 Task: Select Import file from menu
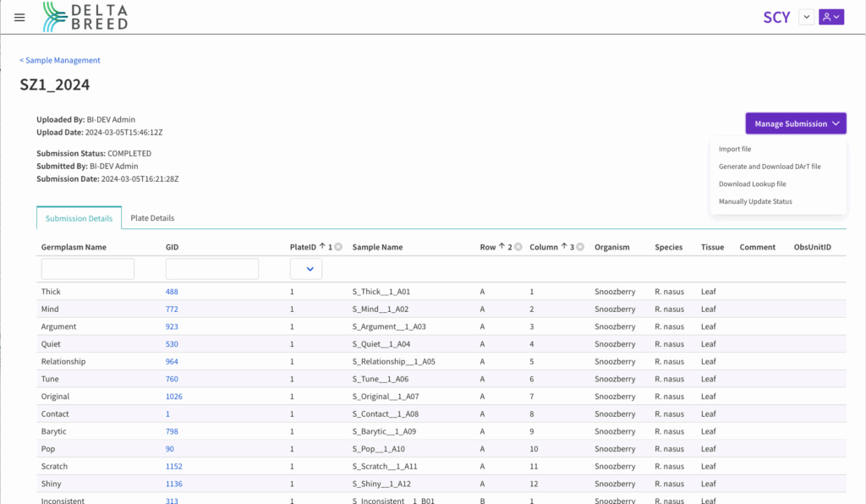[x=735, y=149]
